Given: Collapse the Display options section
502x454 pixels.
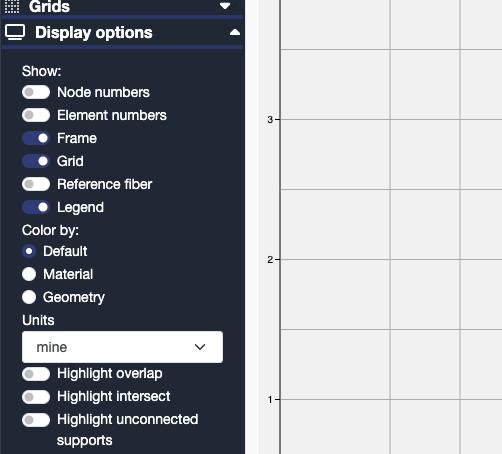Looking at the screenshot, I should point(235,32).
